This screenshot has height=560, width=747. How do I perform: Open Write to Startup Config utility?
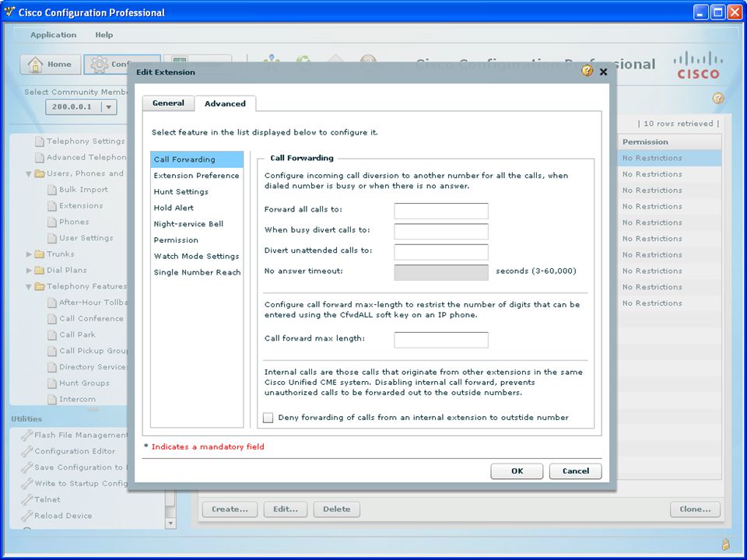75,483
